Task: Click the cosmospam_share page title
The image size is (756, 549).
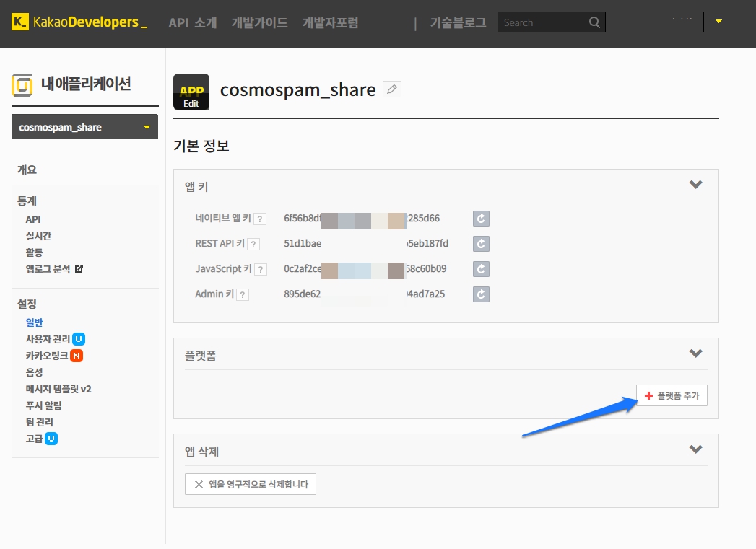Action: 298,90
